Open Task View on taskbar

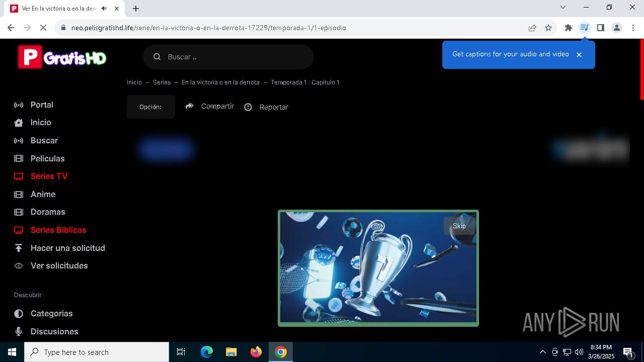pos(181,352)
